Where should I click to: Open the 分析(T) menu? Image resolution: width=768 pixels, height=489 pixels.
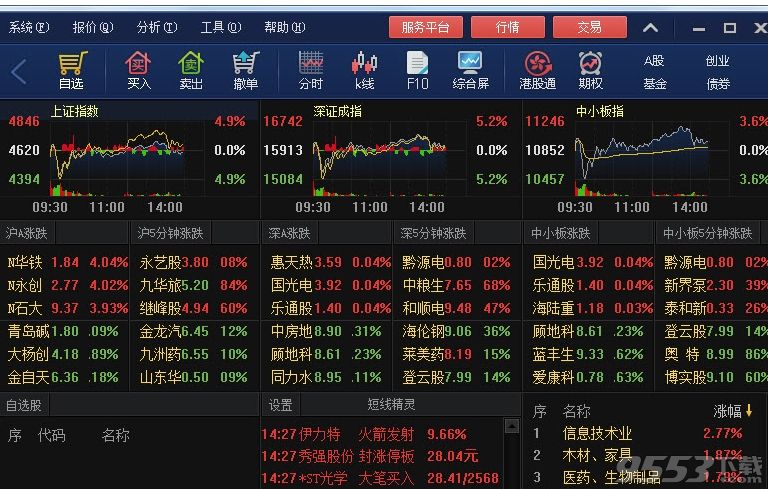point(157,27)
